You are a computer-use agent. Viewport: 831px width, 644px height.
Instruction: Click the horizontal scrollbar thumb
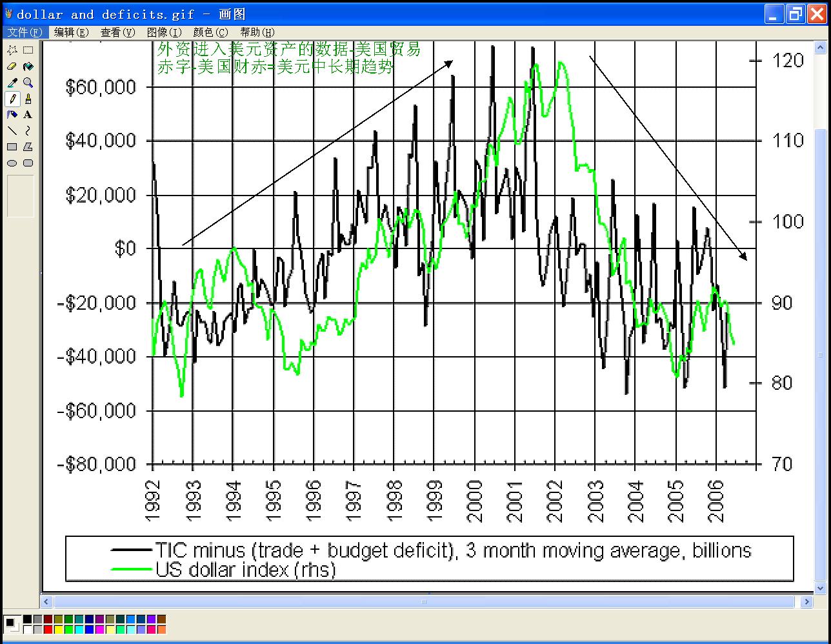424,601
